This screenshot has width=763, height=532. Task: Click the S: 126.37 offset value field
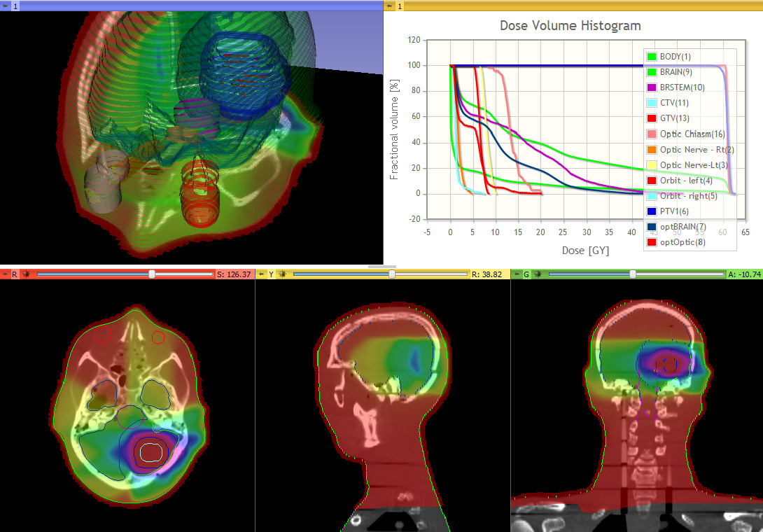point(234,274)
